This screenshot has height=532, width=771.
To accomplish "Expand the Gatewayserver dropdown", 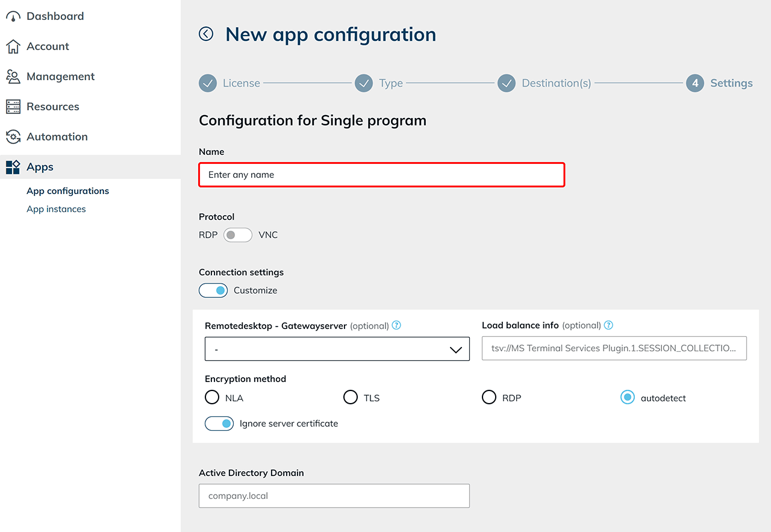I will click(337, 349).
